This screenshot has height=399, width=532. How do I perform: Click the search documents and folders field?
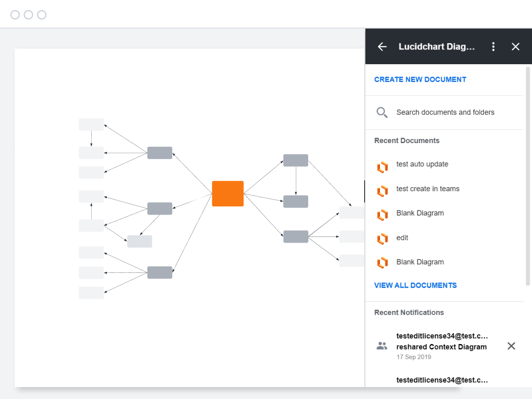point(445,112)
